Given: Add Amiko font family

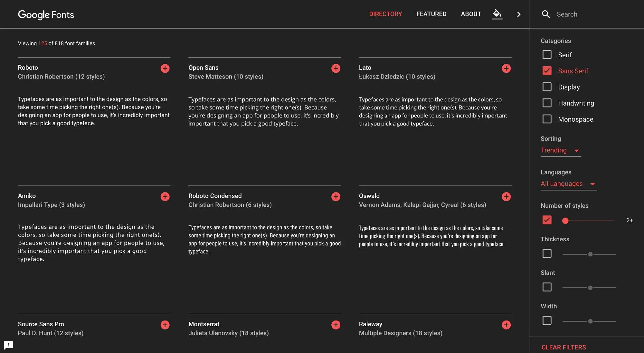Looking at the screenshot, I should [x=165, y=197].
